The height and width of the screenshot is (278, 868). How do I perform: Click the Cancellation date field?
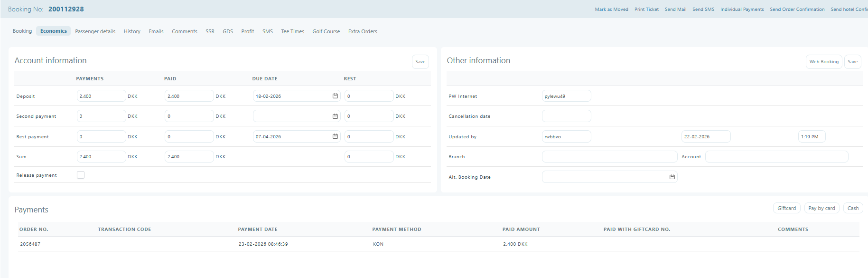click(566, 116)
